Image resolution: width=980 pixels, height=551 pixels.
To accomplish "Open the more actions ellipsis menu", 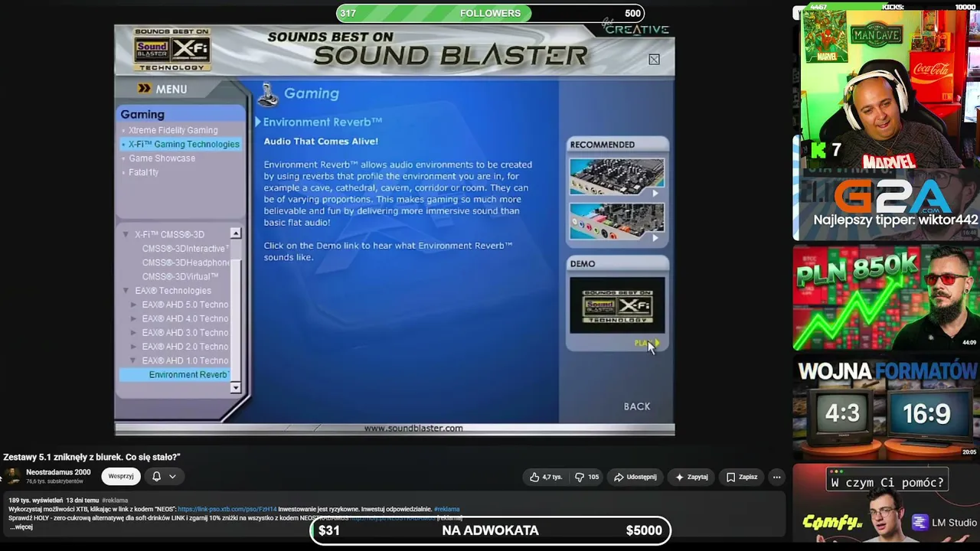I will [776, 477].
